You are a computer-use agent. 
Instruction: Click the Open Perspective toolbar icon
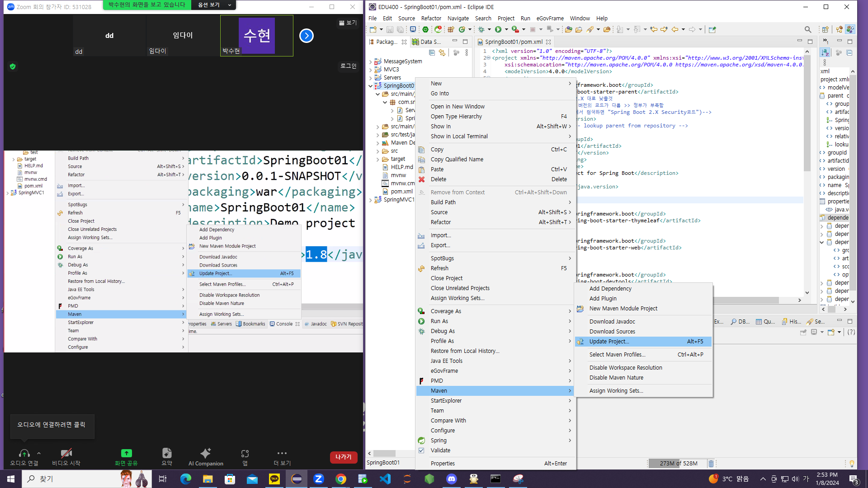[x=825, y=29]
